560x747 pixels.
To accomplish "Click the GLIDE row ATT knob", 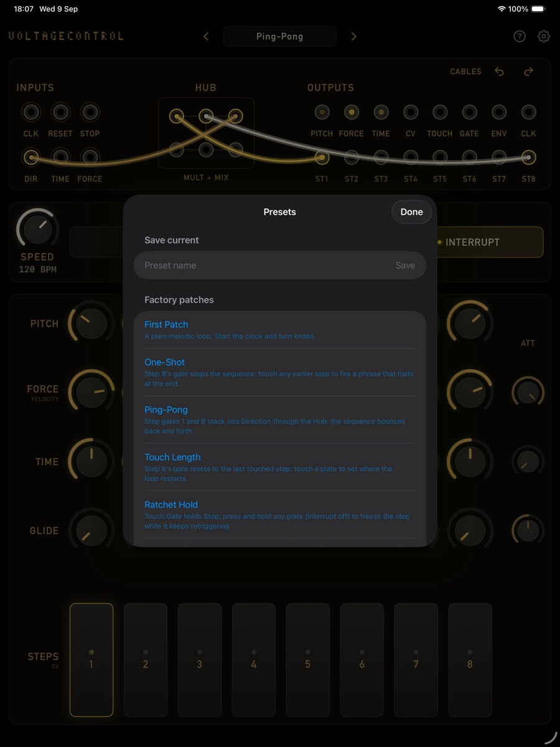I will point(528,530).
